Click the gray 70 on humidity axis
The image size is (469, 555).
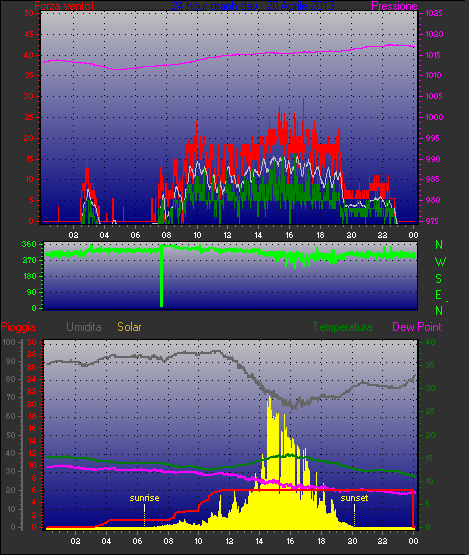(11, 397)
